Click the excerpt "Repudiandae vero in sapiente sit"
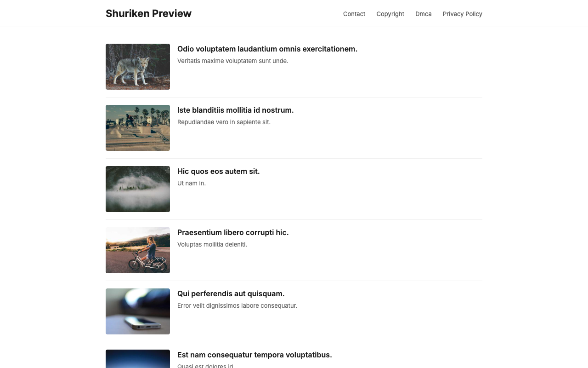Image resolution: width=588 pixels, height=368 pixels. (224, 122)
